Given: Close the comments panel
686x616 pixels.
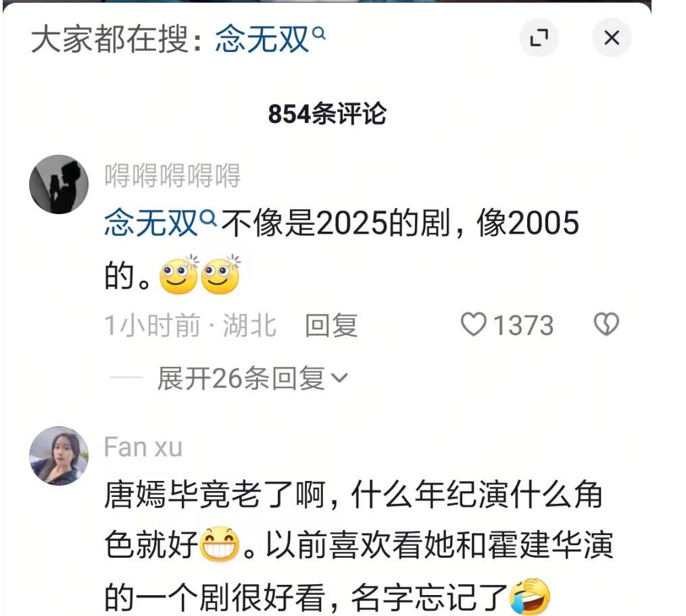Looking at the screenshot, I should coord(611,38).
